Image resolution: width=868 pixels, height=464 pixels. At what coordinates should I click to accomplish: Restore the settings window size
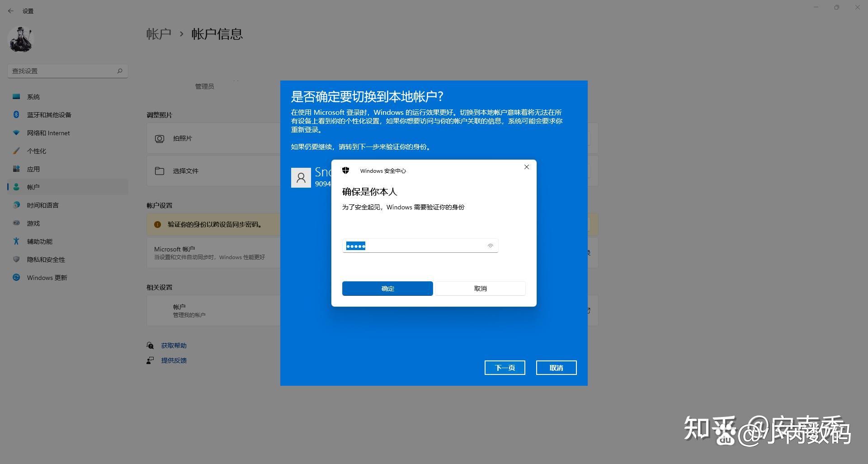coord(837,7)
